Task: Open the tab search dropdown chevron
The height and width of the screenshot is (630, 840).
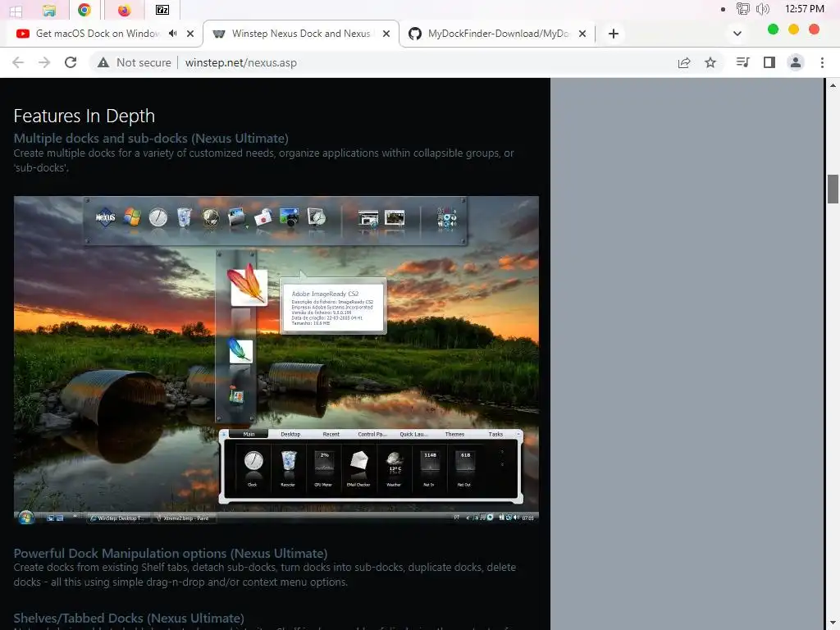Action: pyautogui.click(x=737, y=34)
